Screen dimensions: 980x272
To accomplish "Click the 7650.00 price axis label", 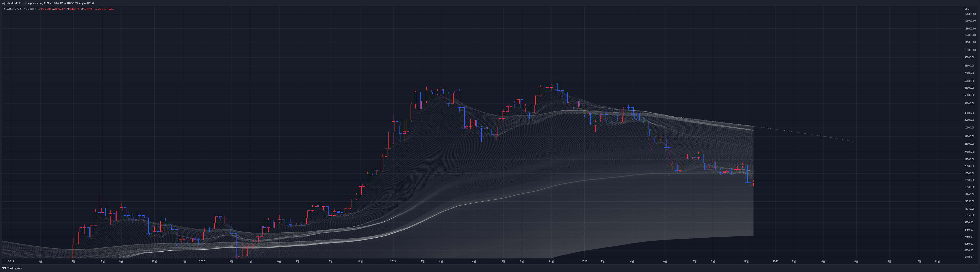I will point(969,237).
